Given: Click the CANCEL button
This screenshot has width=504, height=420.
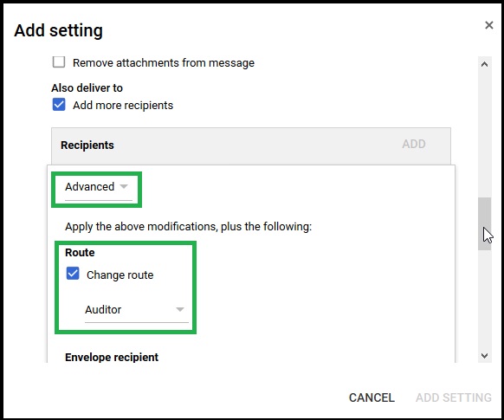Looking at the screenshot, I should coord(372,397).
